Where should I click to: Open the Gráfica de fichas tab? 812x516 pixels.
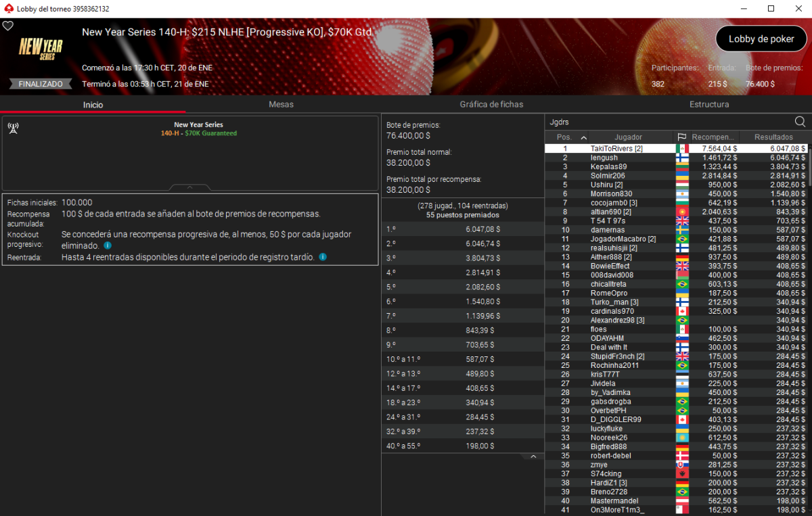tap(491, 105)
